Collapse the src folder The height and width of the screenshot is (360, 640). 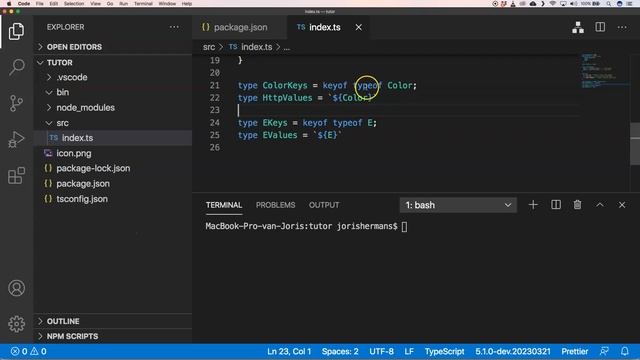click(113, 123)
